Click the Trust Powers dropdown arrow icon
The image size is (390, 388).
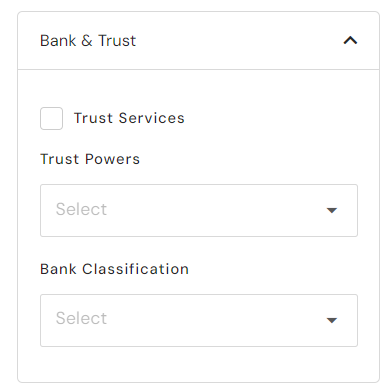pos(332,210)
